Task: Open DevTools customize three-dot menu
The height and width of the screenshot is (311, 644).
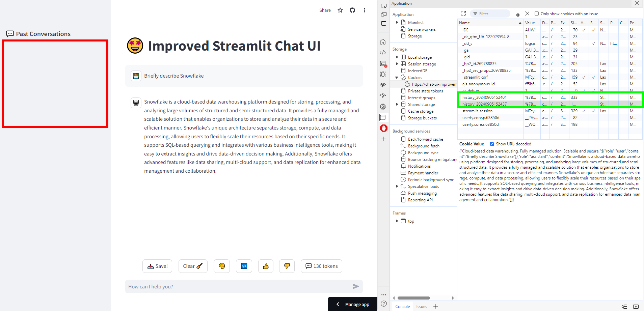Action: coord(384,295)
